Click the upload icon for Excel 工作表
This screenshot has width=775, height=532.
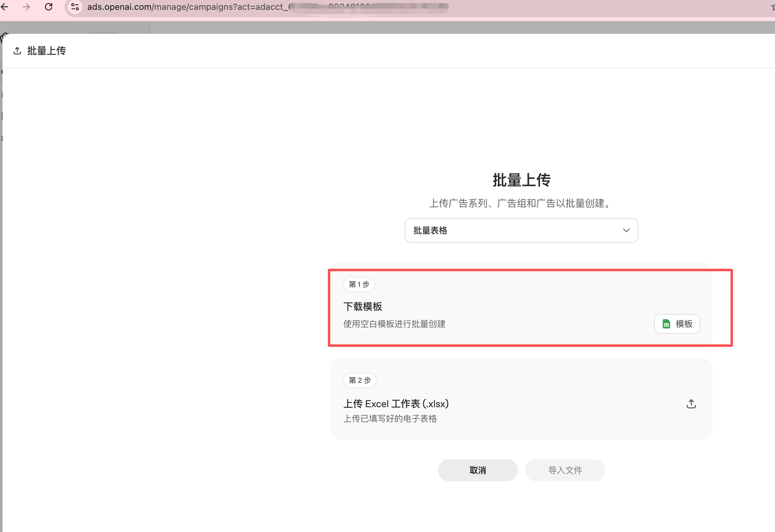[x=691, y=404]
